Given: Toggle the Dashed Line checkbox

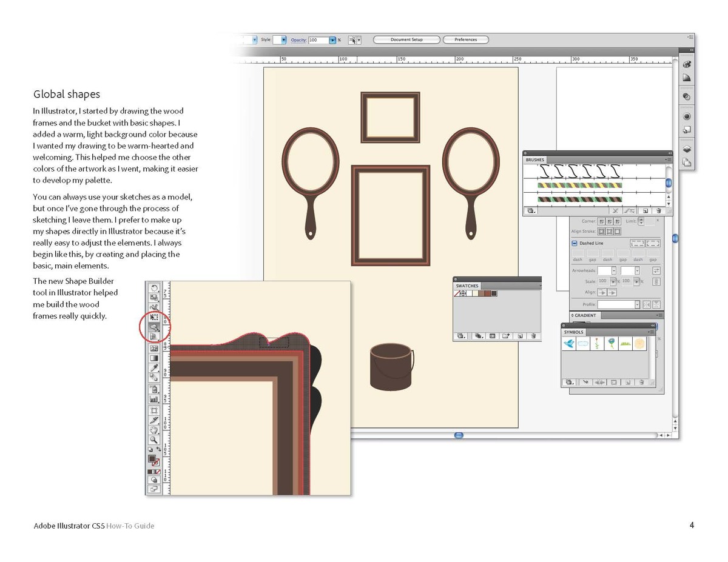Looking at the screenshot, I should (x=575, y=243).
